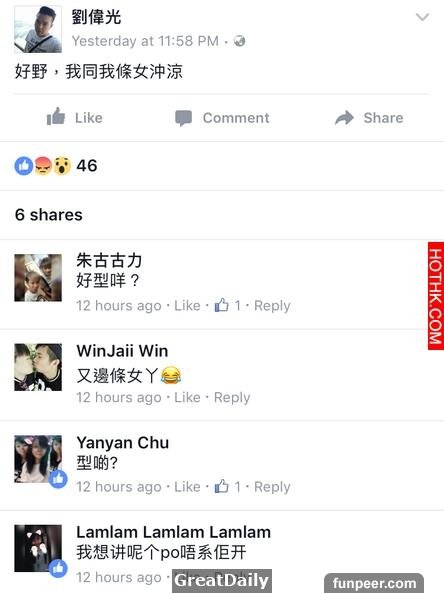This screenshot has width=444, height=593.
Task: Click thumbs-up count on 朱古古力 comment
Action: (x=227, y=305)
